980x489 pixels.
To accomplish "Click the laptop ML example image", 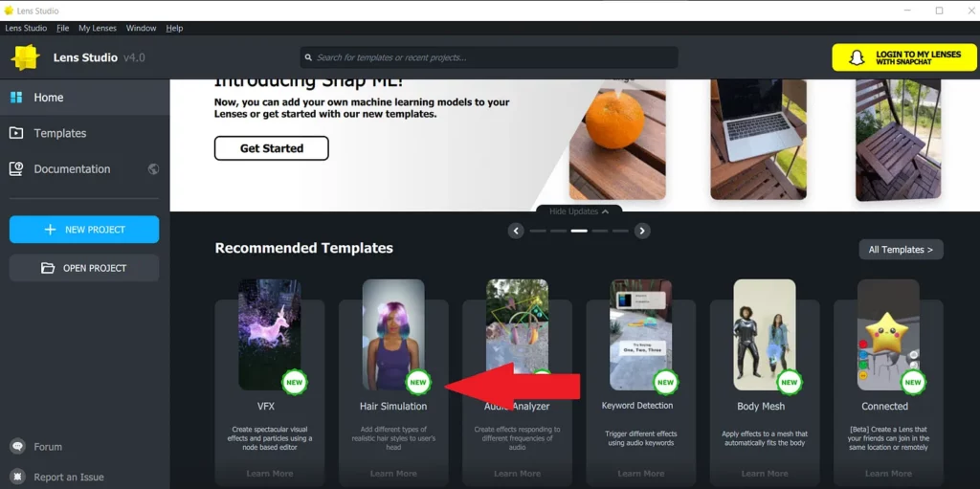I will (x=758, y=139).
